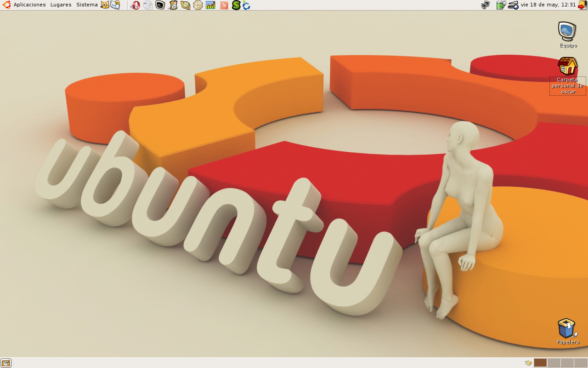Open the Aplicaciones menu
Viewport: 588px width, 368px height.
(x=30, y=5)
